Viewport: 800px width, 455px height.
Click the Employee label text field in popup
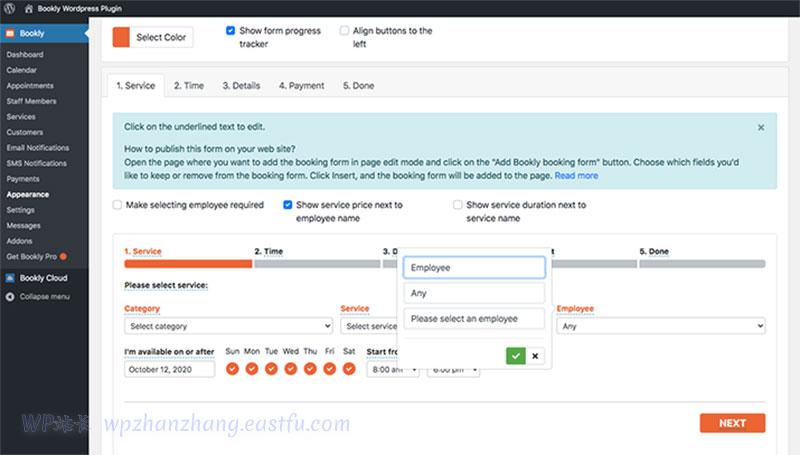[474, 268]
